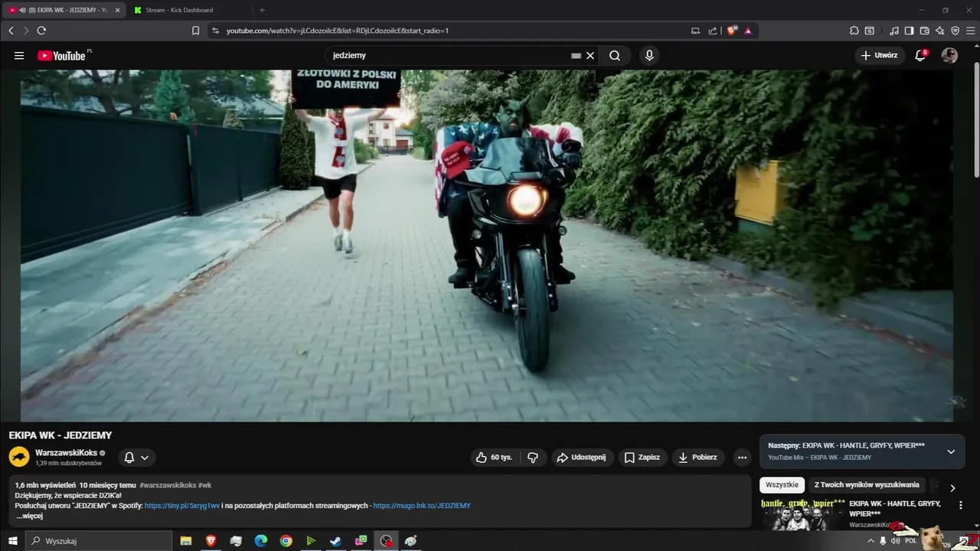Expand the description with ...więcej
980x551 pixels.
point(30,517)
